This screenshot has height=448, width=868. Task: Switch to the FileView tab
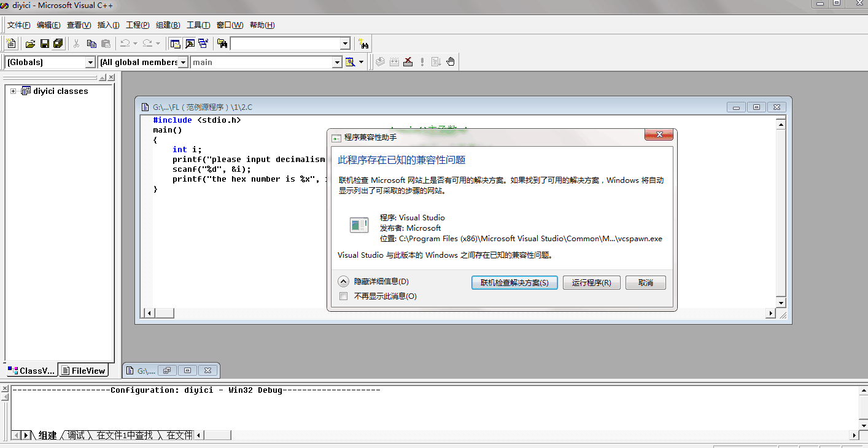pyautogui.click(x=83, y=370)
